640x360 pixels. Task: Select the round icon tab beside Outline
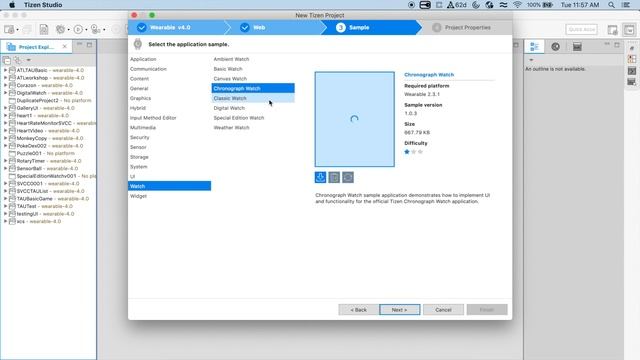(556, 47)
